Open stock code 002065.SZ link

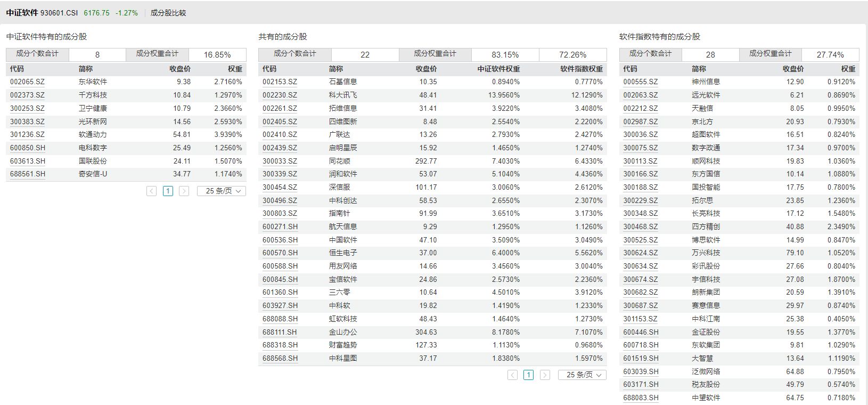click(28, 82)
